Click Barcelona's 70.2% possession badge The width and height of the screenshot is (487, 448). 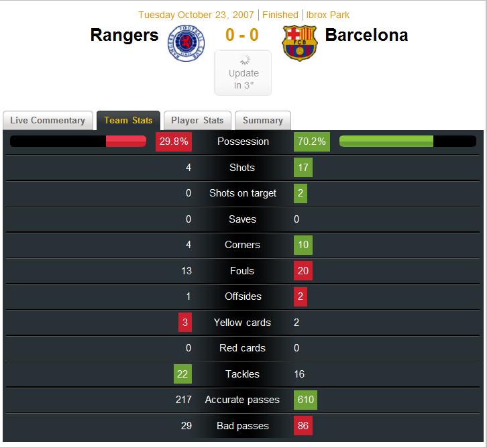point(312,142)
